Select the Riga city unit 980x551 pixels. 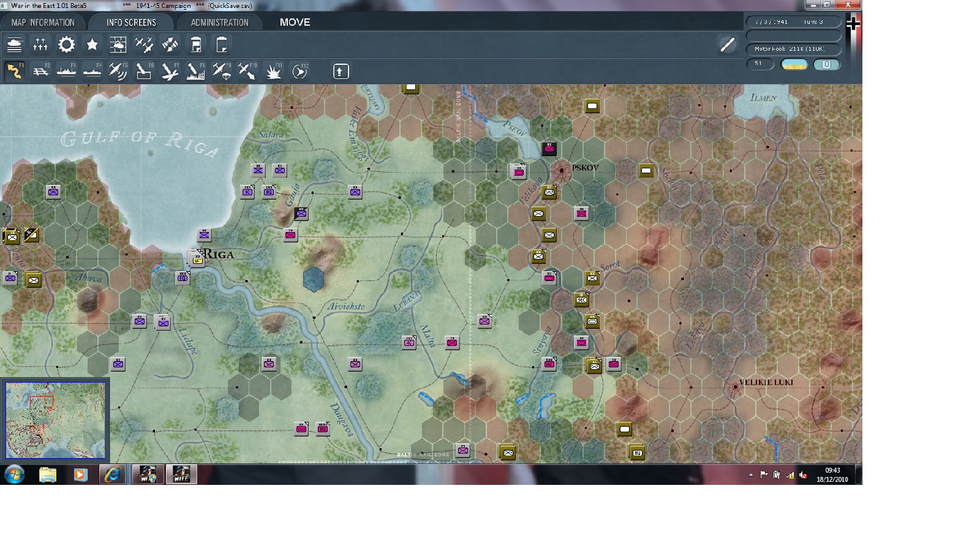tap(197, 259)
